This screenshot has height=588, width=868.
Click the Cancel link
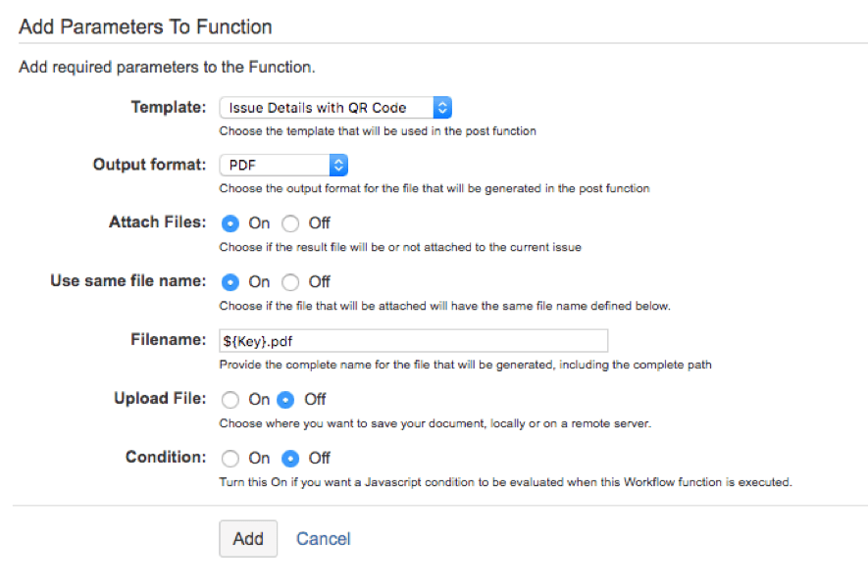tap(323, 538)
